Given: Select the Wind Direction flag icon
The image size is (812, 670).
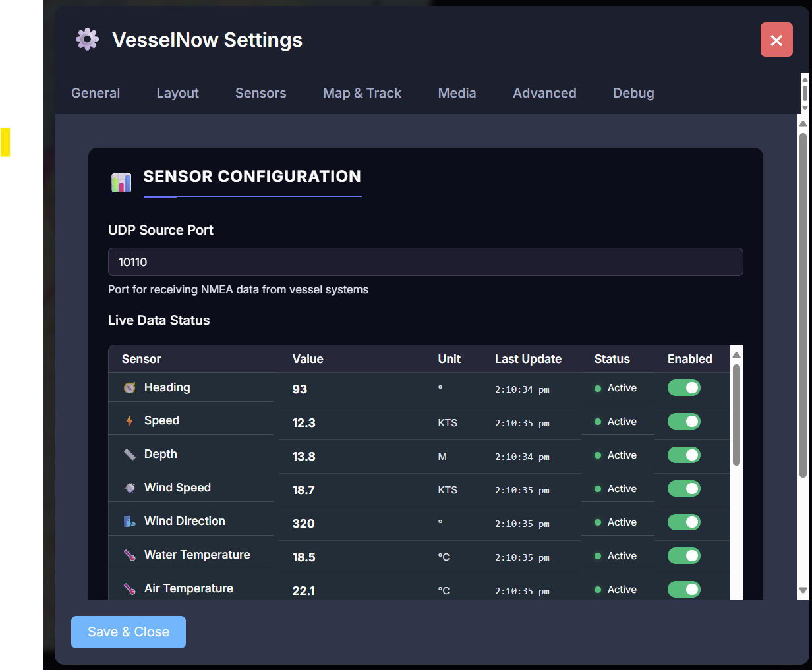Looking at the screenshot, I should pyautogui.click(x=129, y=520).
